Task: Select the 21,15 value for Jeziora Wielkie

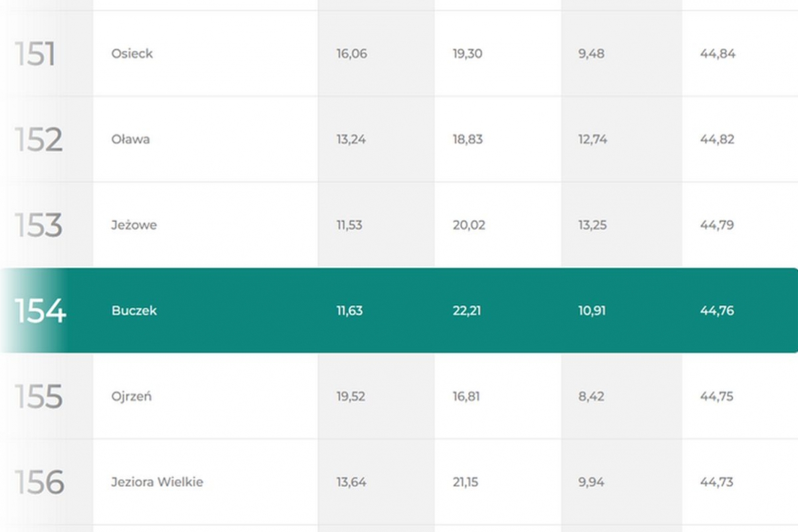Action: click(467, 482)
